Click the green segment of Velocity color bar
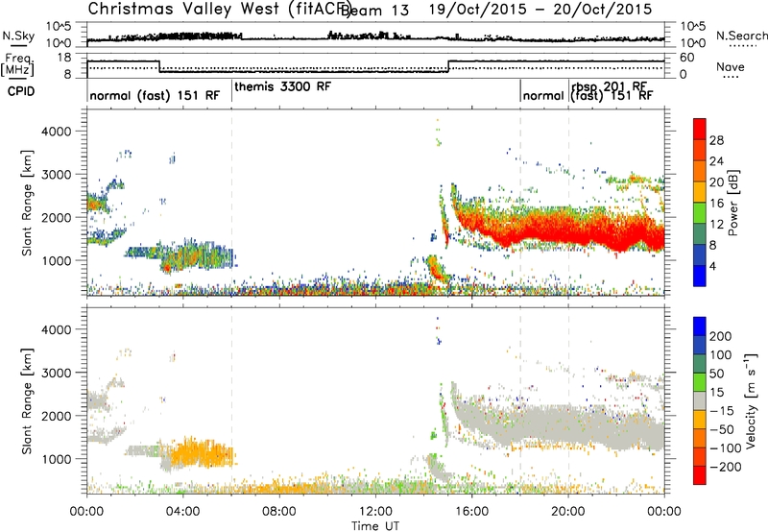Image resolution: width=768 pixels, height=532 pixels. 700,382
